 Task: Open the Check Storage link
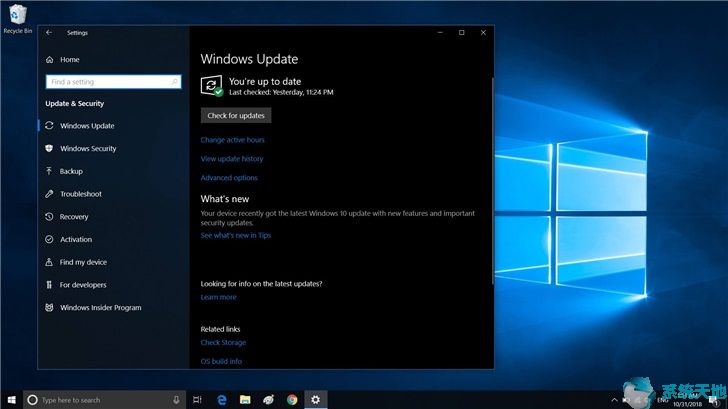click(223, 343)
